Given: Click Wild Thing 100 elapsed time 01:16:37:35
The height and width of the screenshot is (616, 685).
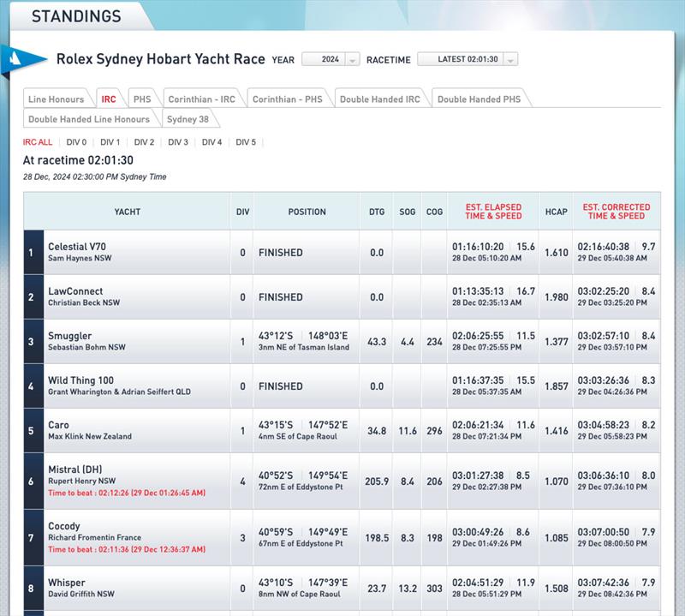Looking at the screenshot, I should (478, 380).
